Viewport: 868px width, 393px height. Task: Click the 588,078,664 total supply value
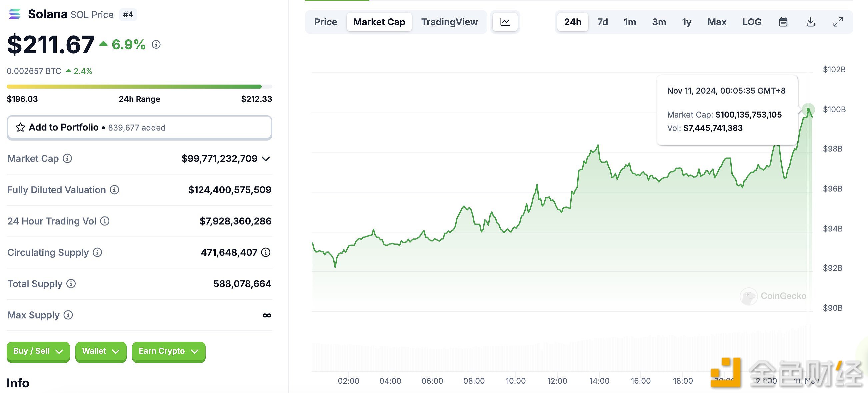coord(242,283)
